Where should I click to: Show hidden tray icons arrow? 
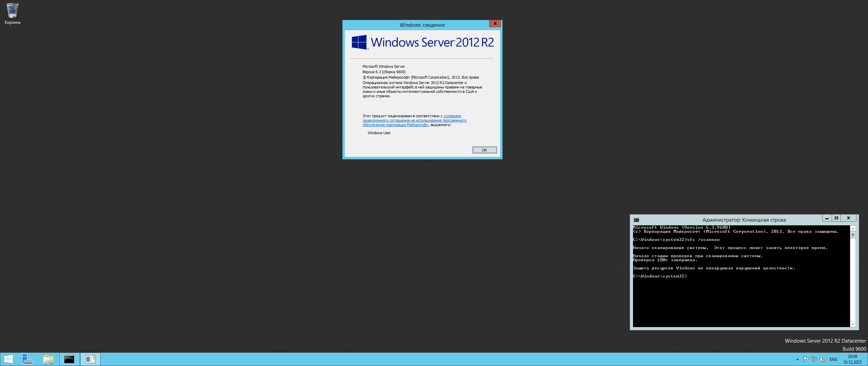click(x=797, y=359)
